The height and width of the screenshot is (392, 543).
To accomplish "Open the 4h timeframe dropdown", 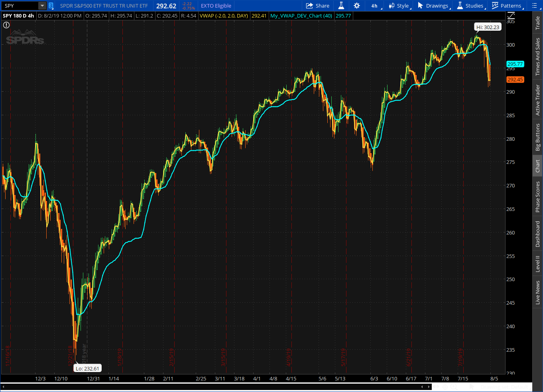I will [376, 6].
